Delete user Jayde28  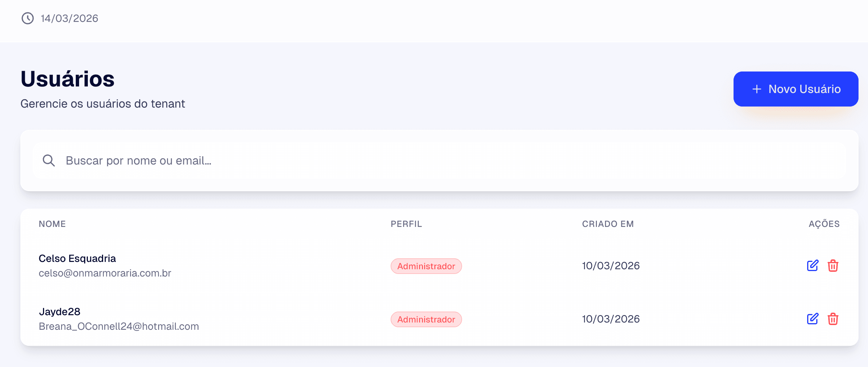pyautogui.click(x=833, y=319)
